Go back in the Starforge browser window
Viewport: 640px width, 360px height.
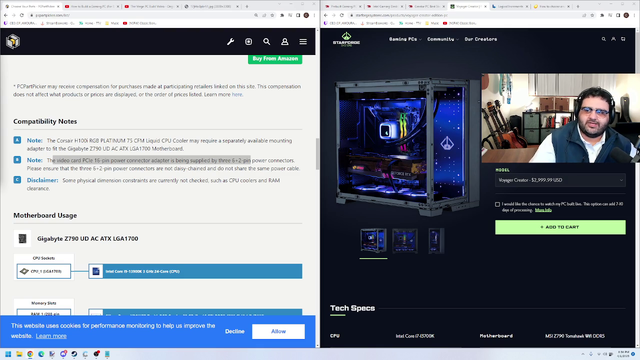(x=326, y=15)
